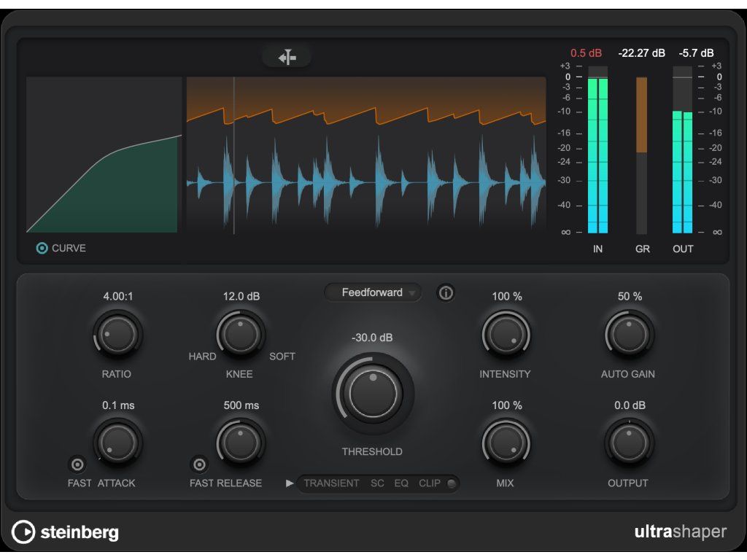Click the OUT level meter
Viewport: 747px width, 560px height.
[682, 149]
